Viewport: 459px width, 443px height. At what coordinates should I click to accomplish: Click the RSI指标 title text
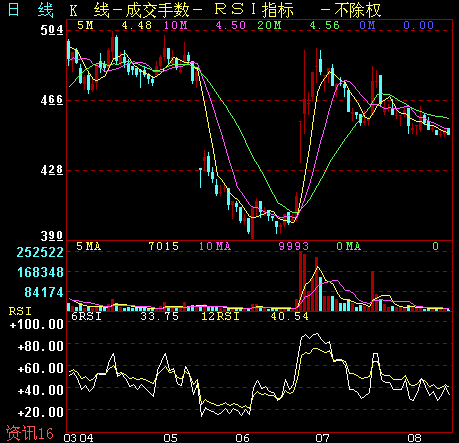tap(254, 10)
